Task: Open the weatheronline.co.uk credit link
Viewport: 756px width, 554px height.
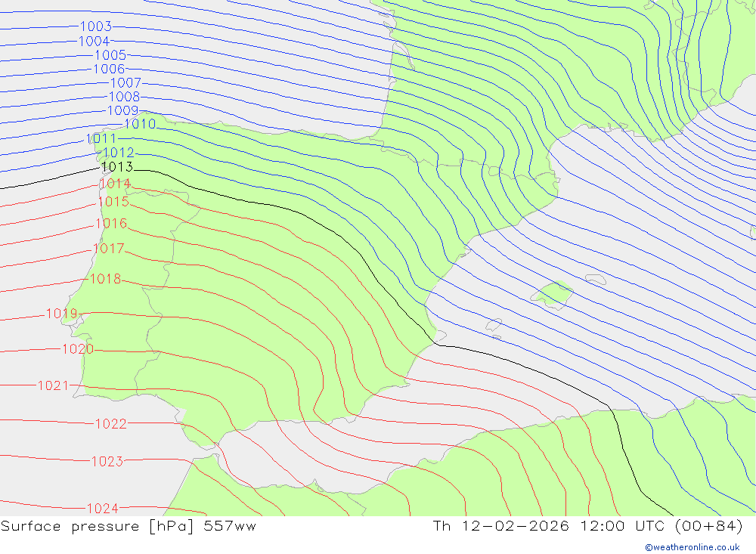Action: click(692, 547)
